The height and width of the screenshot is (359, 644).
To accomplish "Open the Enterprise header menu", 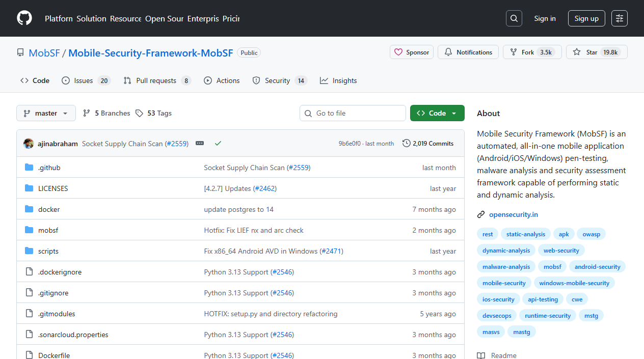I will pyautogui.click(x=203, y=18).
